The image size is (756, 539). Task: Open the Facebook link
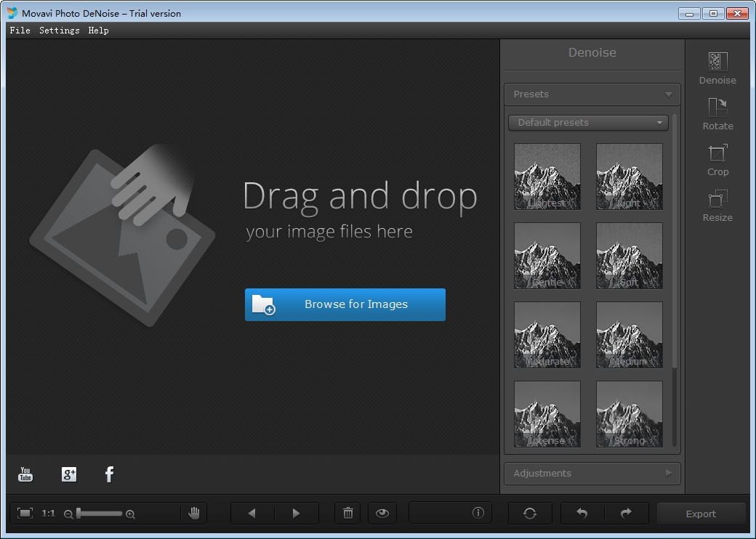click(110, 474)
